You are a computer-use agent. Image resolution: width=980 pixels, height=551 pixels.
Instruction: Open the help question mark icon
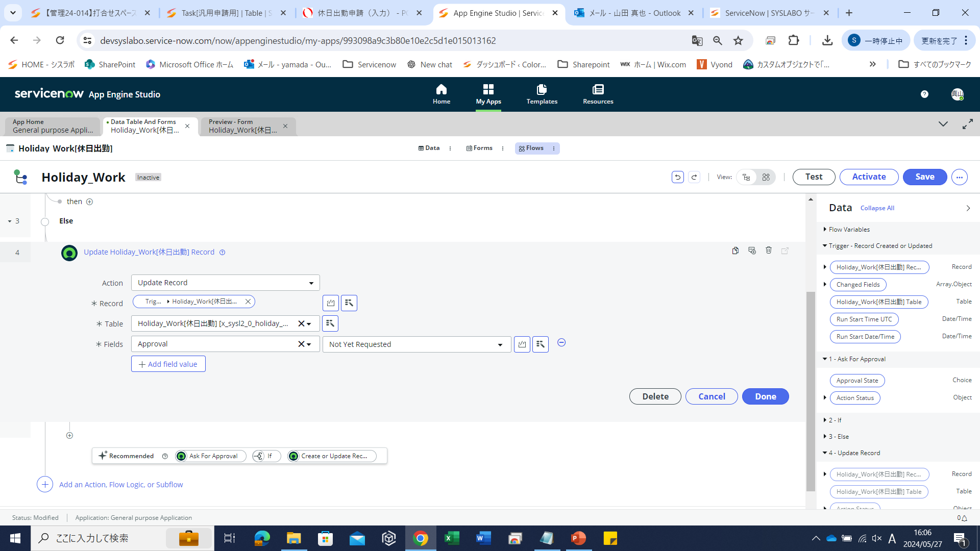(x=924, y=94)
